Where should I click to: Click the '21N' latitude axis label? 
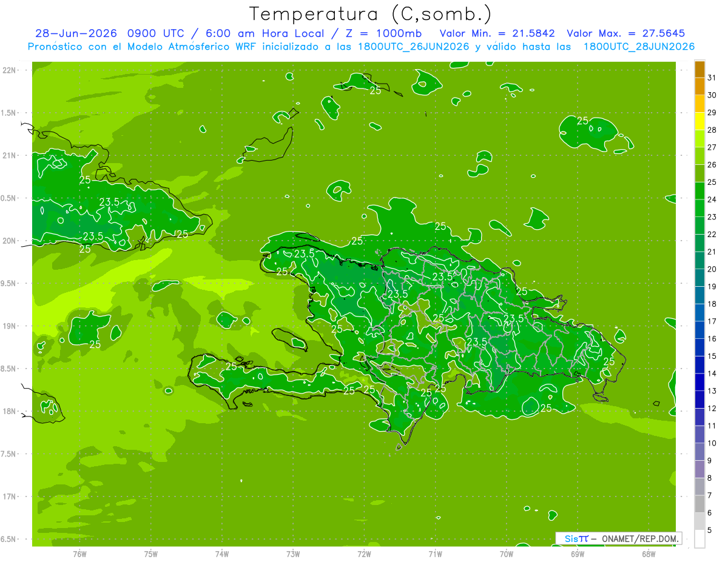(8, 155)
